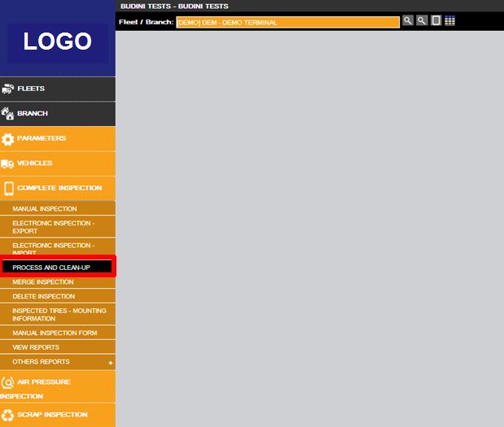Click the magnifier icon adjacent to Fleet/Branch field

408,21
